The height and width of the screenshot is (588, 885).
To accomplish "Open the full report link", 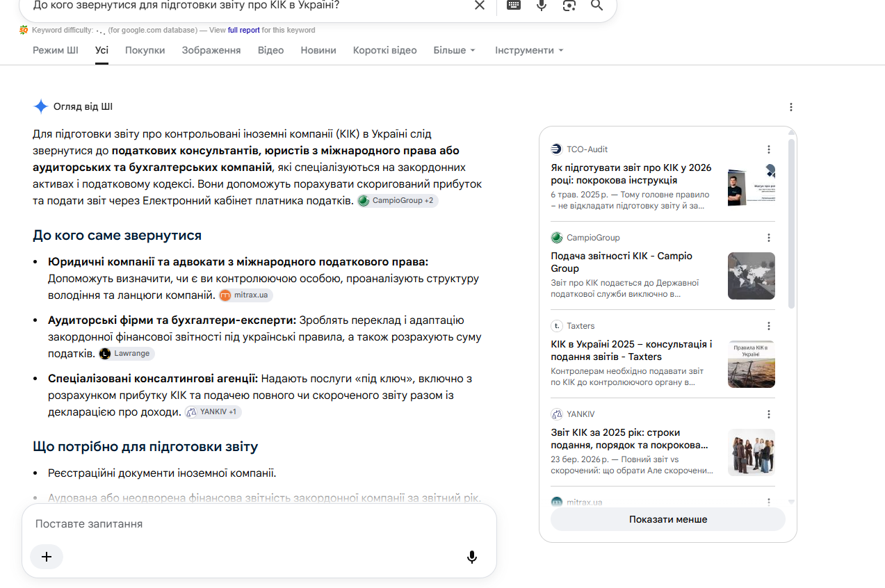I will pyautogui.click(x=244, y=31).
